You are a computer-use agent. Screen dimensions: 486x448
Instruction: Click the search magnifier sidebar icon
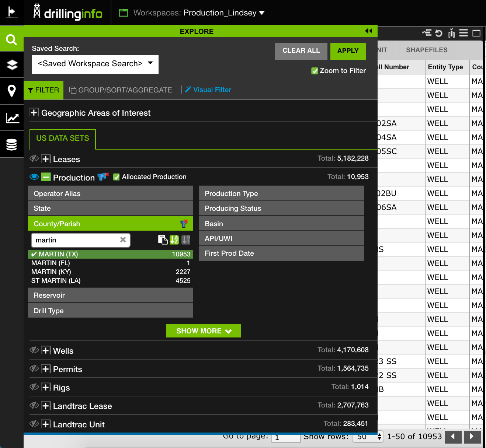pyautogui.click(x=12, y=39)
